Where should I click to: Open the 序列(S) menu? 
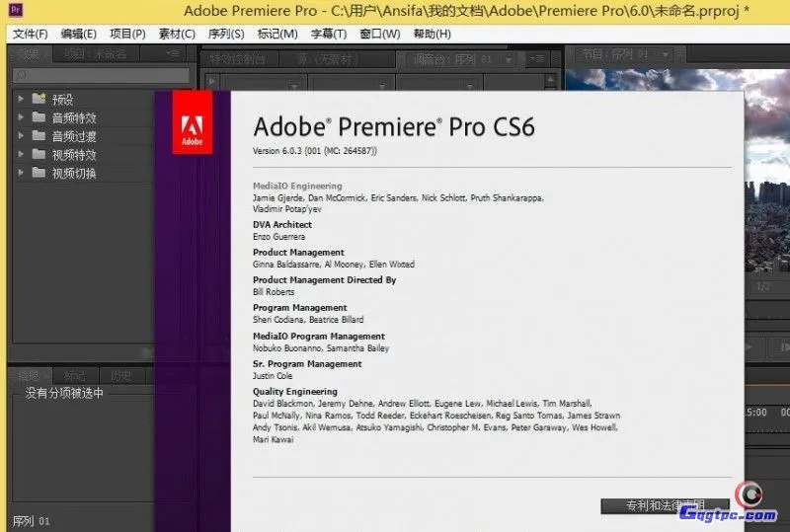226,35
